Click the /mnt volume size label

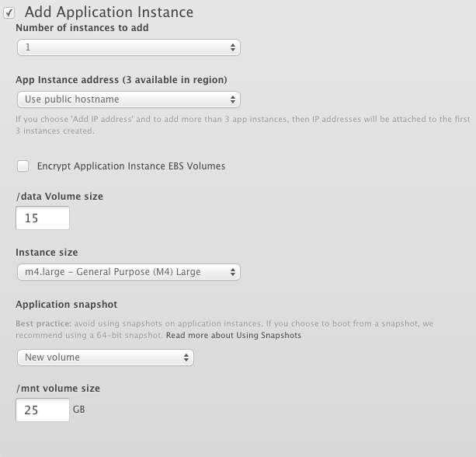coord(57,388)
